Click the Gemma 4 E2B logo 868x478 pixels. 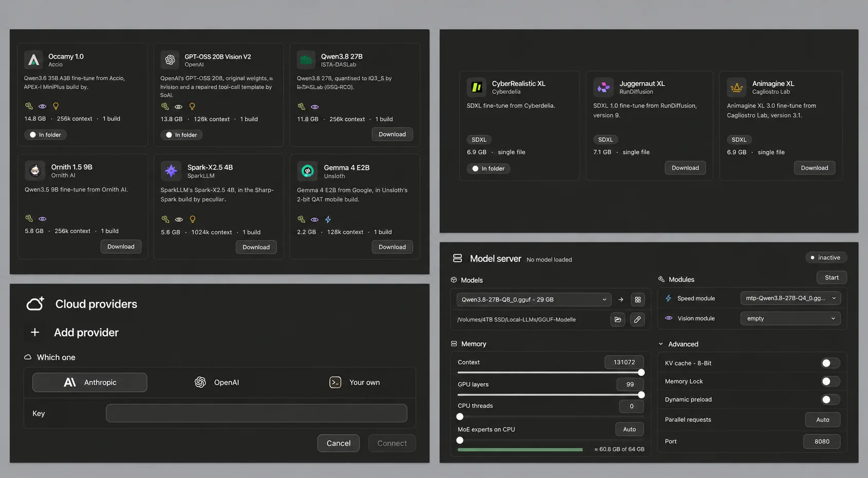tap(307, 171)
